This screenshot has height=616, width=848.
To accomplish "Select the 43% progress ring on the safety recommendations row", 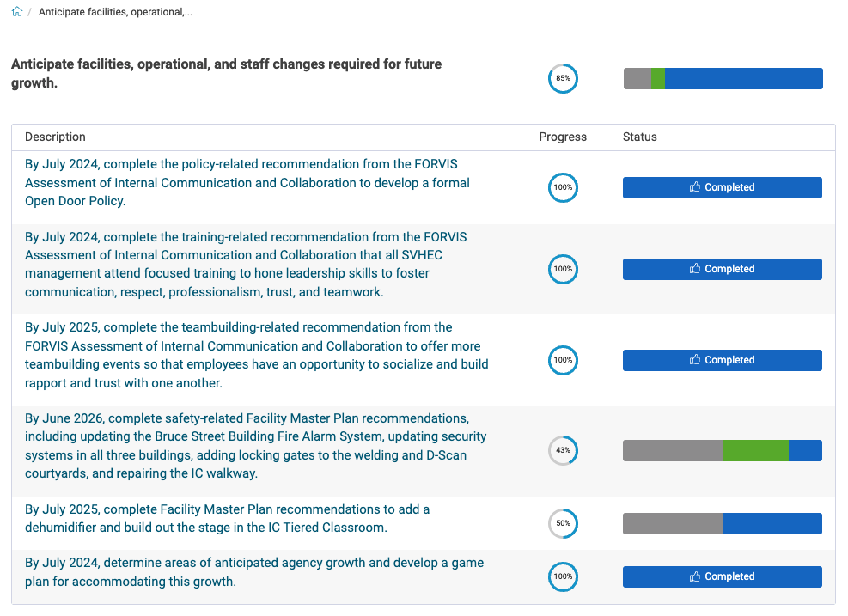I will click(x=563, y=450).
